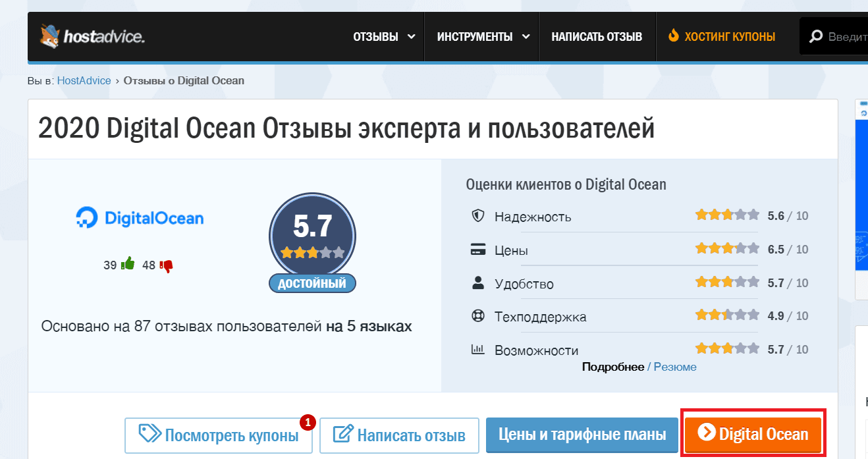Expand the ОТЗЫВЫ dropdown chevron

click(412, 37)
